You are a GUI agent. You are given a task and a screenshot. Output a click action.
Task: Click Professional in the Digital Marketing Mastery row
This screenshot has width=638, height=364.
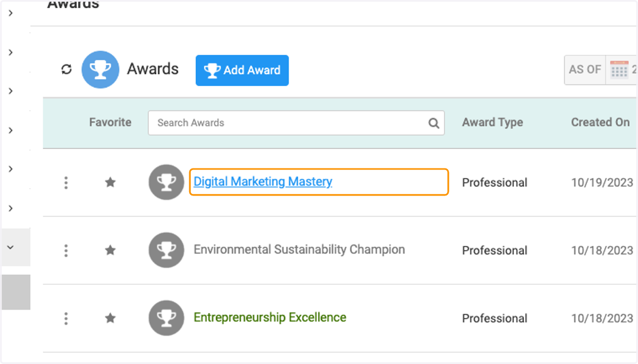(494, 182)
